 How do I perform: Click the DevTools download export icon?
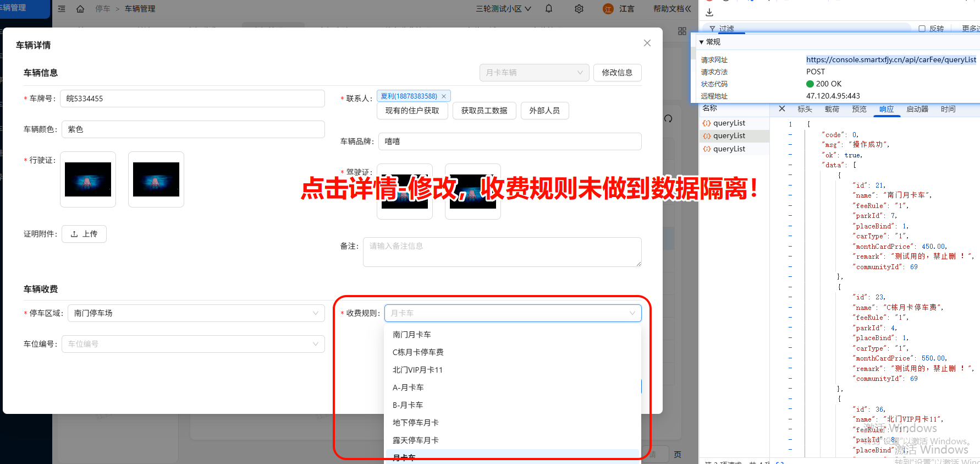[x=709, y=12]
